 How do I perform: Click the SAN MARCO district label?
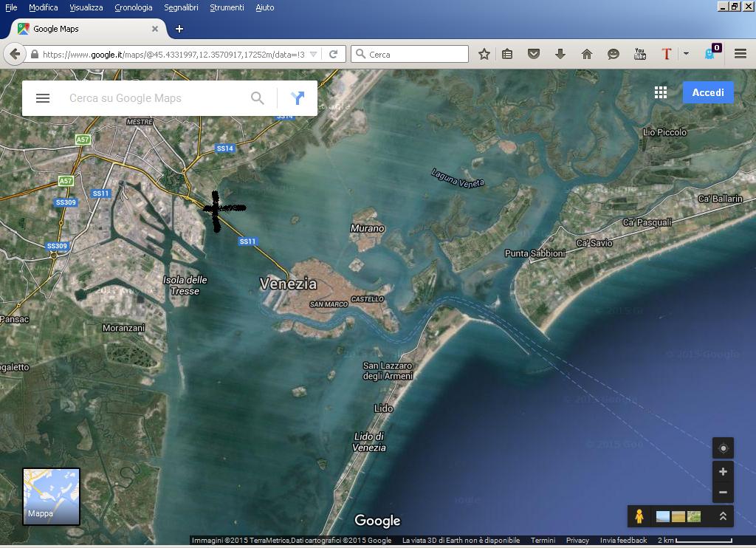pyautogui.click(x=329, y=304)
